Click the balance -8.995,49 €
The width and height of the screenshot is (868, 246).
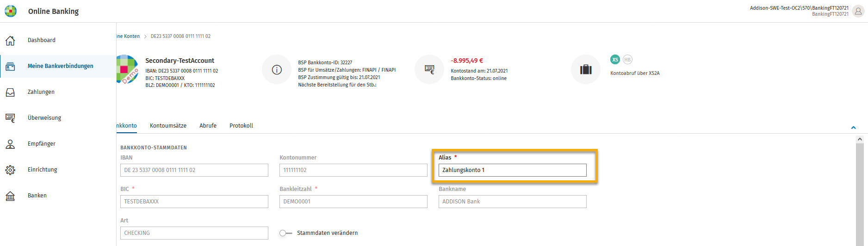pos(467,61)
